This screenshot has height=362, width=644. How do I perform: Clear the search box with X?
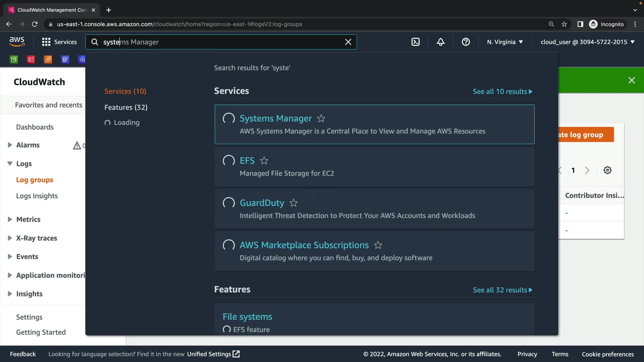pos(348,42)
